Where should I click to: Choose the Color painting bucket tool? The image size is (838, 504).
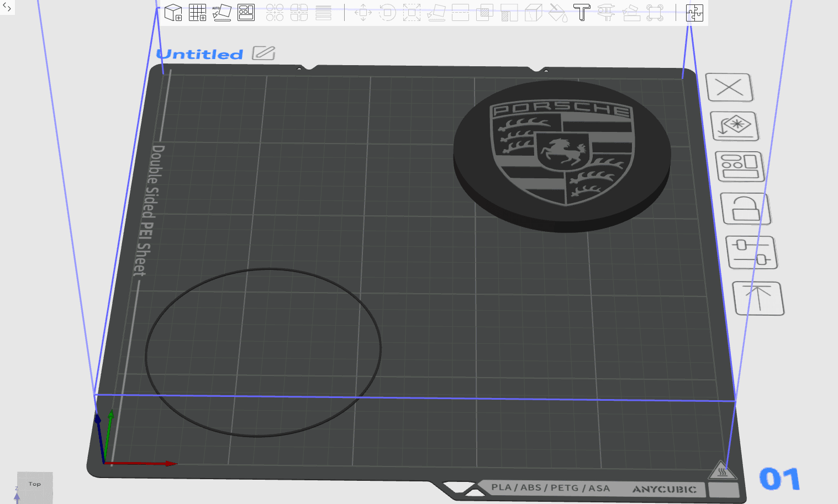pyautogui.click(x=558, y=12)
